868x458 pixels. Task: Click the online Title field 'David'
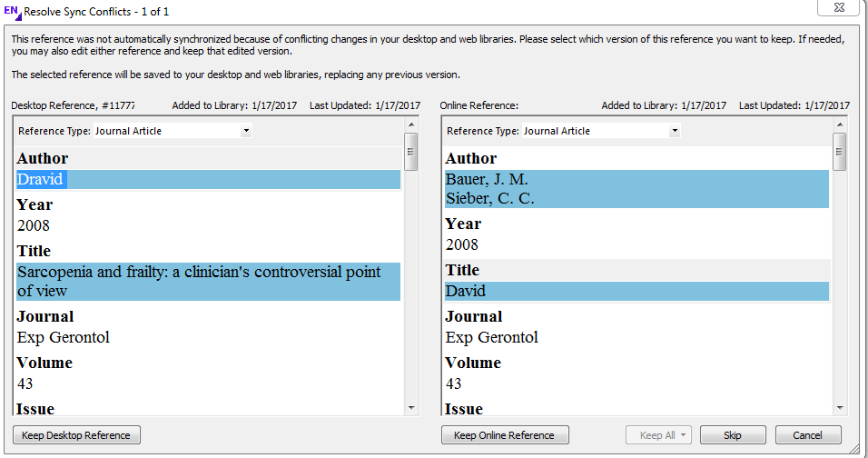click(x=466, y=292)
